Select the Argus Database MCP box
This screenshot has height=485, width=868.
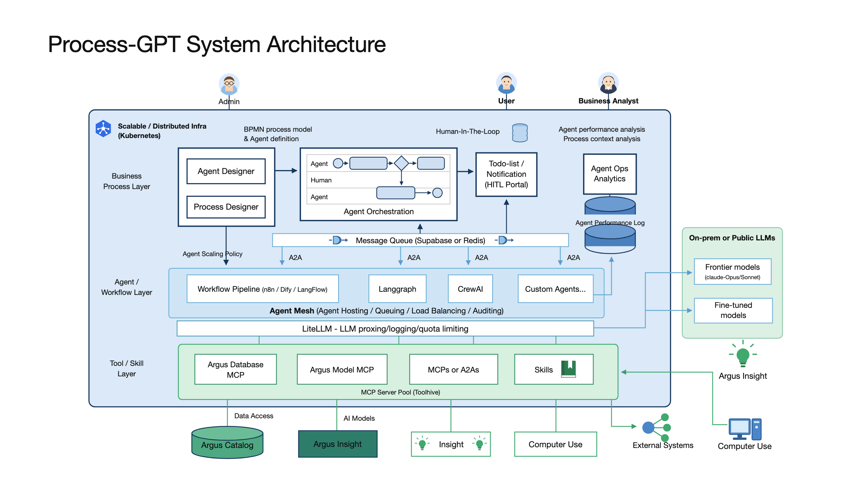pyautogui.click(x=235, y=369)
